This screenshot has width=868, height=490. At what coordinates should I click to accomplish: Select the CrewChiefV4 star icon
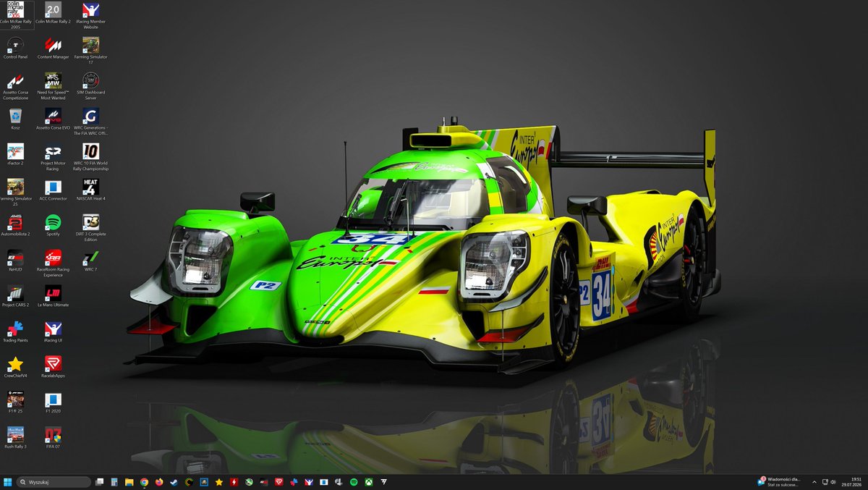coord(15,368)
